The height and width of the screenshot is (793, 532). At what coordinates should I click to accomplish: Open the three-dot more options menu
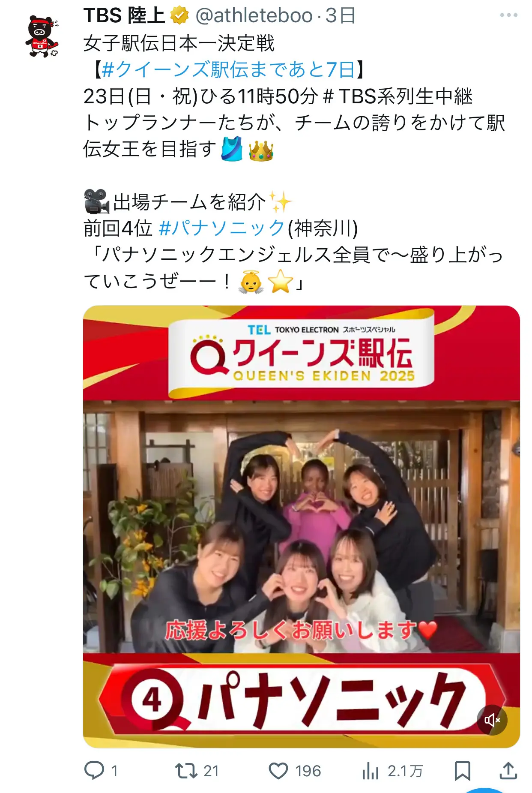pyautogui.click(x=508, y=15)
